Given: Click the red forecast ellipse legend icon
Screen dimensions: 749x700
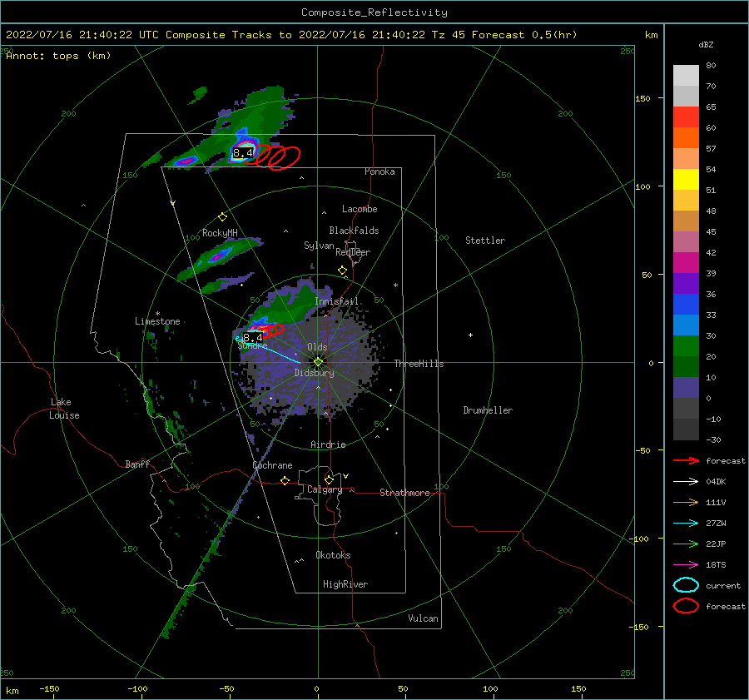Looking at the screenshot, I should pos(686,606).
